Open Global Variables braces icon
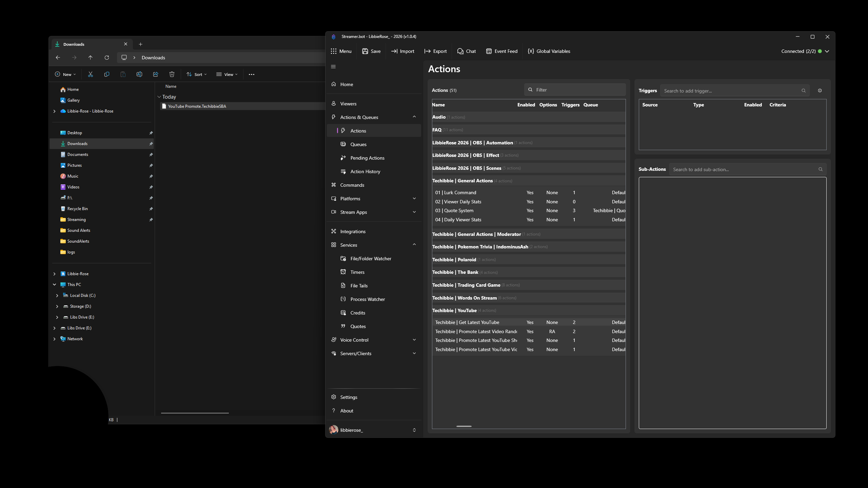 (531, 51)
